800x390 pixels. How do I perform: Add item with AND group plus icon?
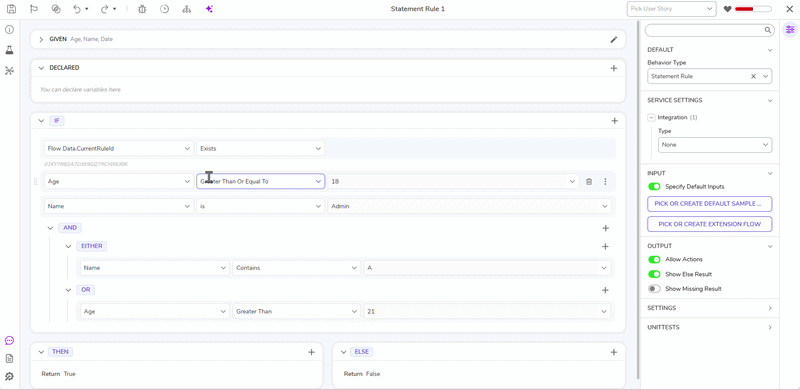[x=606, y=228]
